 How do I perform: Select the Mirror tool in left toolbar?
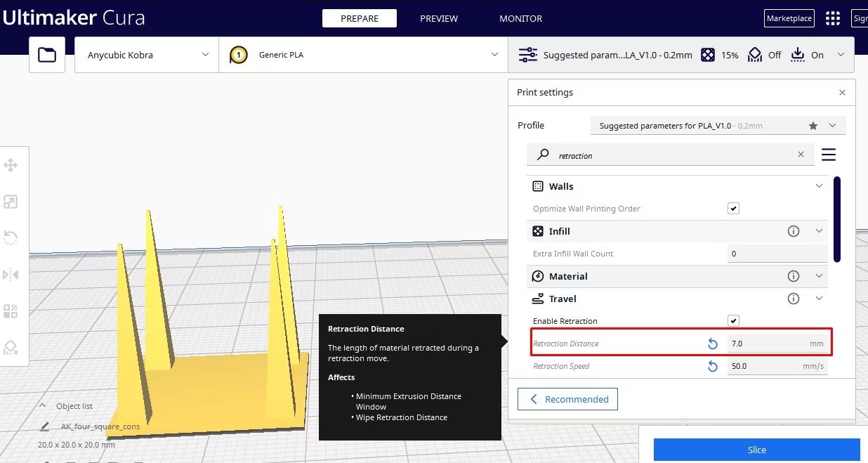[x=11, y=275]
